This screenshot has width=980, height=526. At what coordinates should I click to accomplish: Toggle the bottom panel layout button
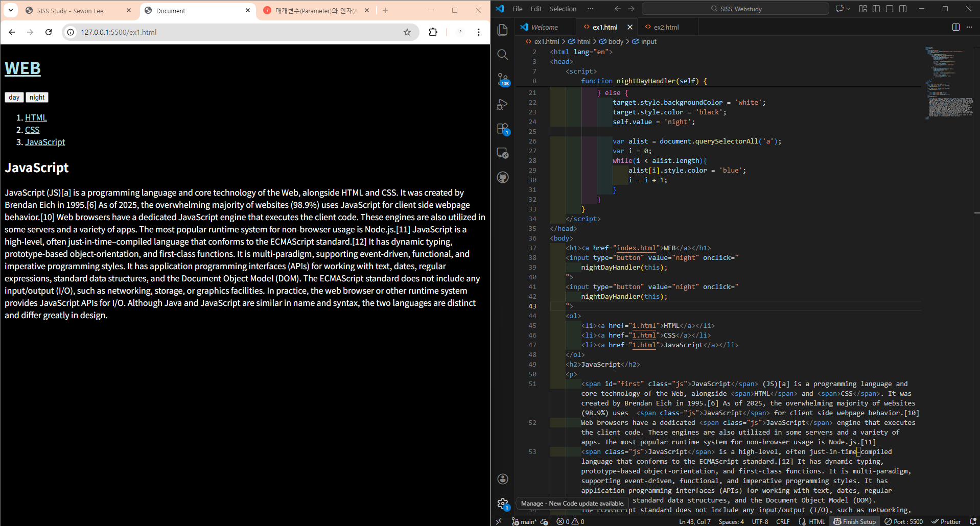890,9
